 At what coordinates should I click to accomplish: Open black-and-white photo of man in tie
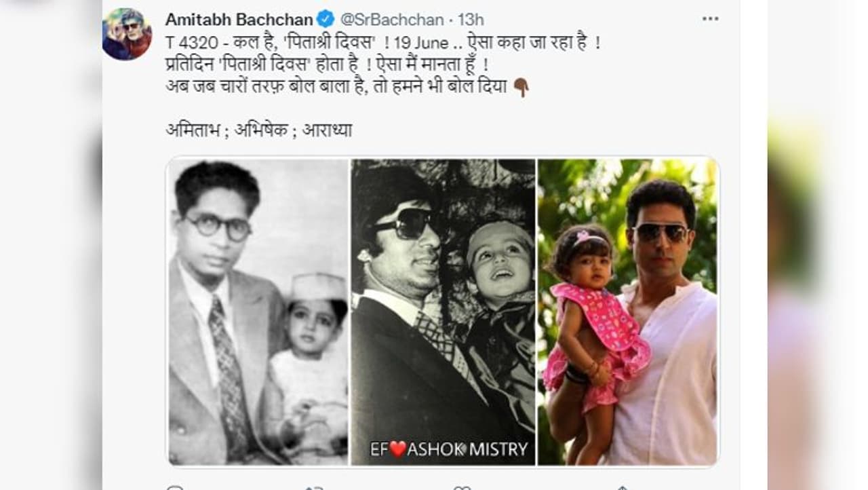(x=258, y=312)
